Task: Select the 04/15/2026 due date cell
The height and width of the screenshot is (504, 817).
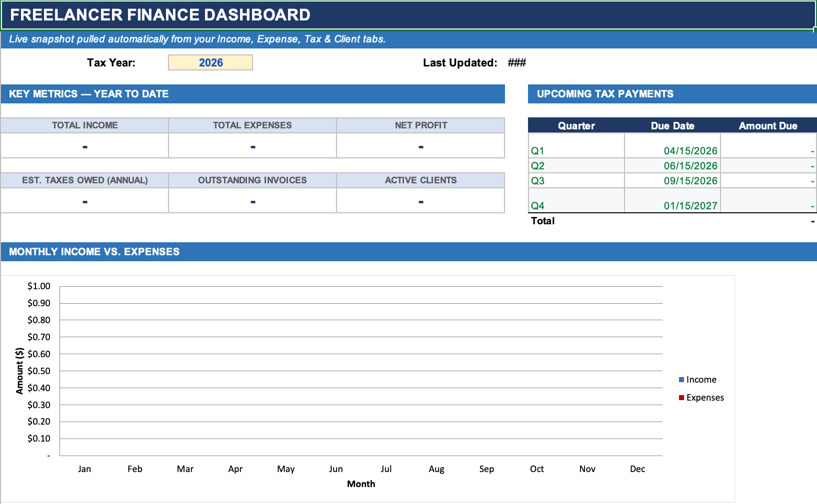Action: tap(672, 146)
